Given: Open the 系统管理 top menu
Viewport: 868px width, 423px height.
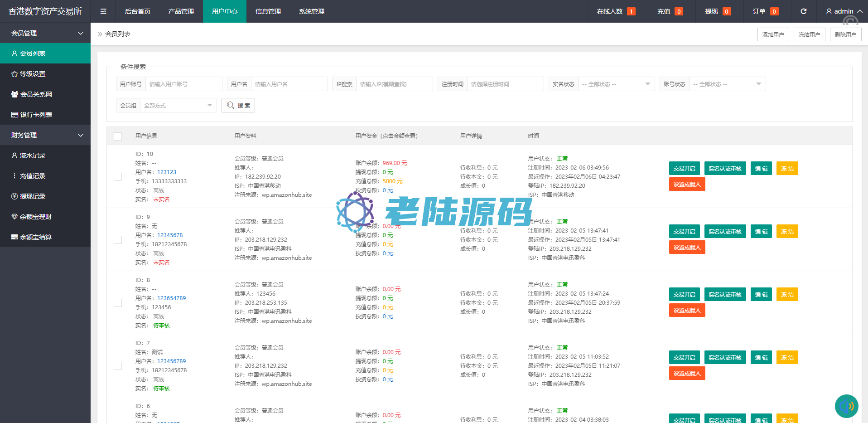Looking at the screenshot, I should 311,11.
